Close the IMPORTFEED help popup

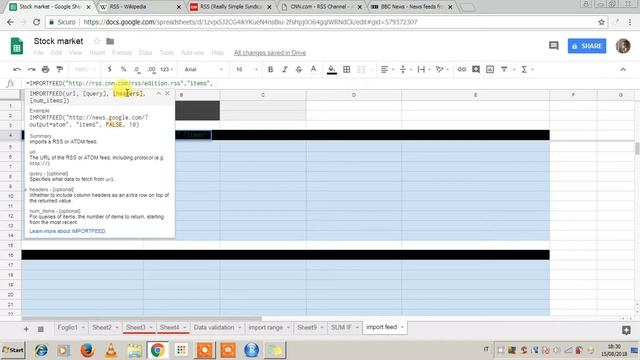click(x=167, y=93)
